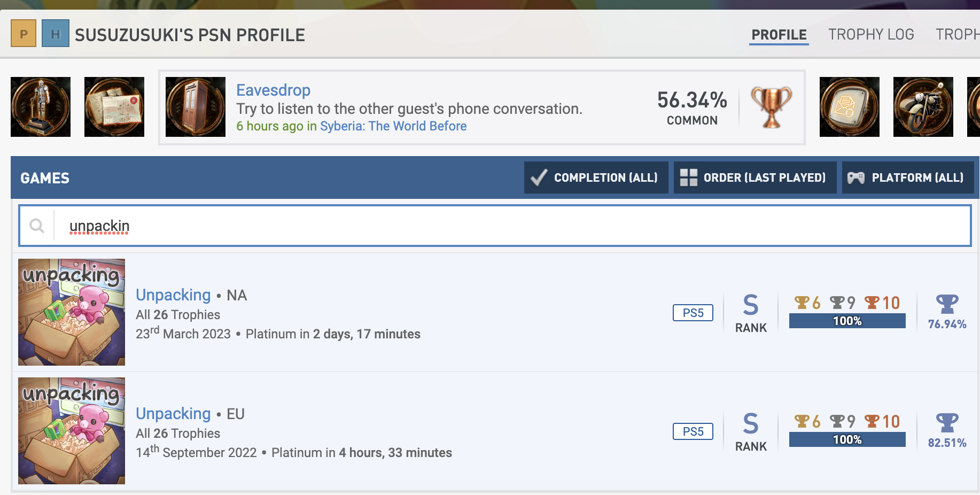The width and height of the screenshot is (980, 495).
Task: Click the gold P badge icon
Action: coord(24,34)
